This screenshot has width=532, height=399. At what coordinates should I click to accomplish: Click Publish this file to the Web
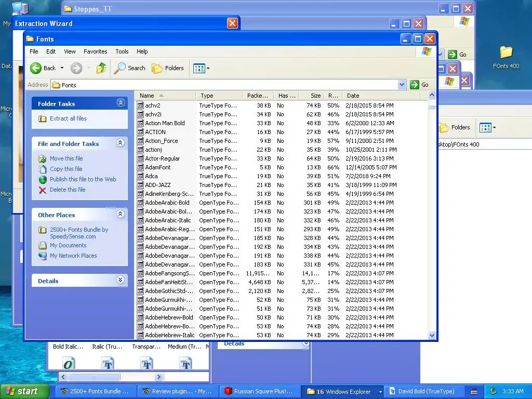tap(83, 179)
